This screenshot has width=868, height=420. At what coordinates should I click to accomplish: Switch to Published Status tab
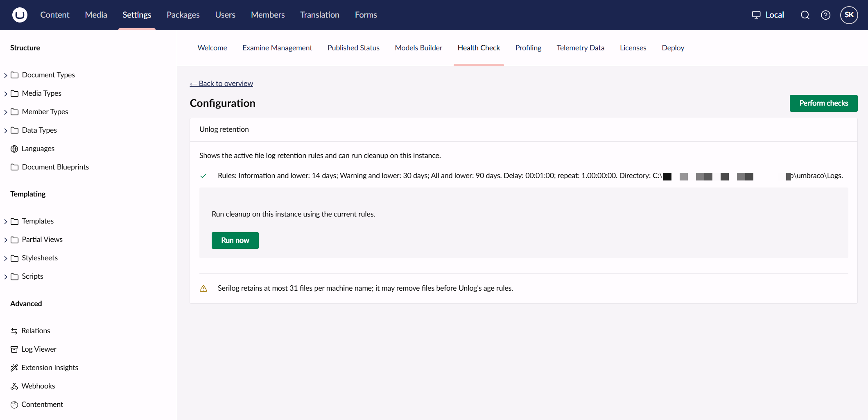(353, 48)
